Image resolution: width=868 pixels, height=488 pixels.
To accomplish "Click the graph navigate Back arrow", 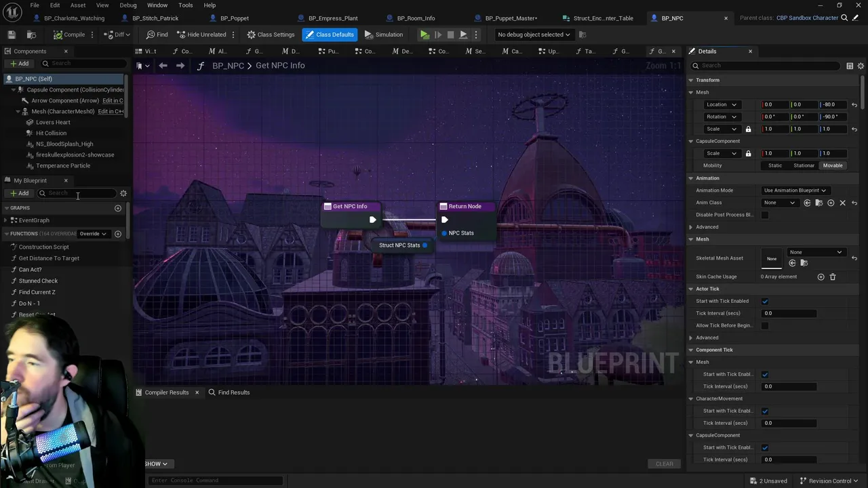I will [x=163, y=66].
